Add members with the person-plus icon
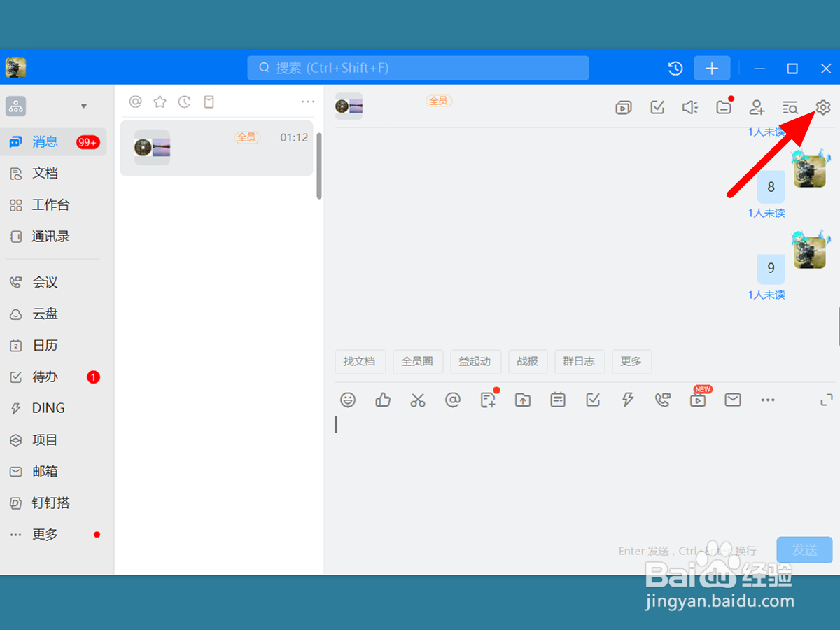Image resolution: width=840 pixels, height=630 pixels. (757, 108)
